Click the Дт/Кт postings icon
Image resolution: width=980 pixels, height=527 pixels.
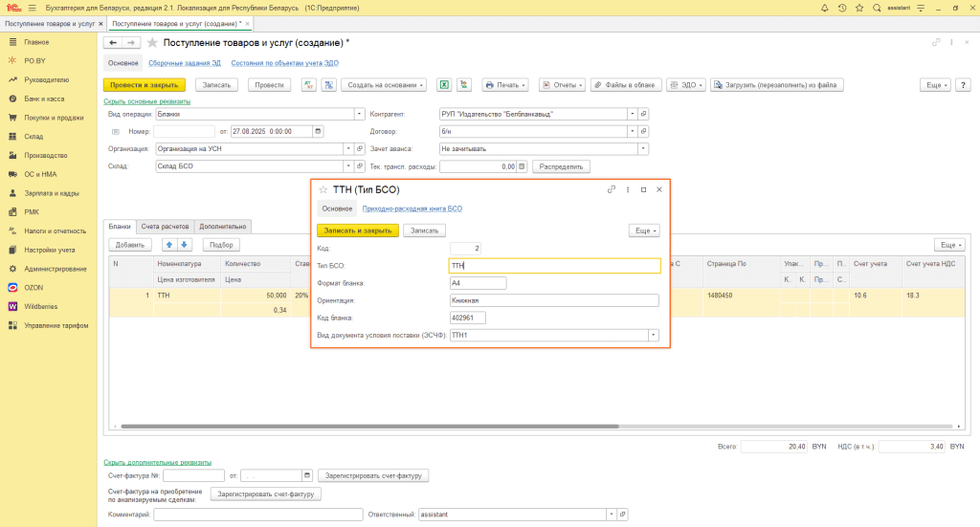309,85
